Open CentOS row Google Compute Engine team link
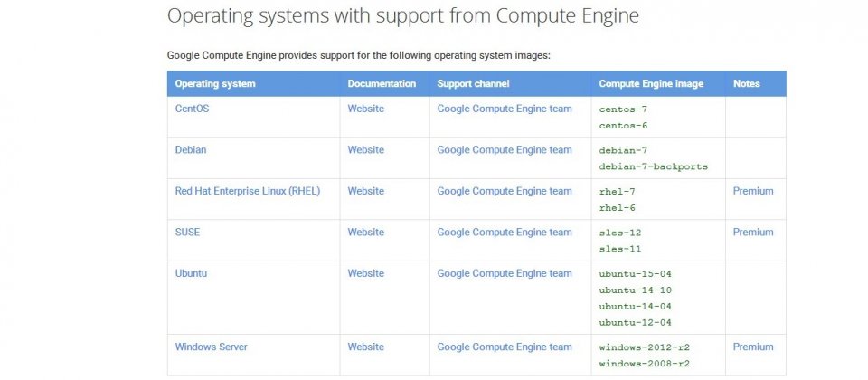The width and height of the screenshot is (868, 380). [504, 109]
